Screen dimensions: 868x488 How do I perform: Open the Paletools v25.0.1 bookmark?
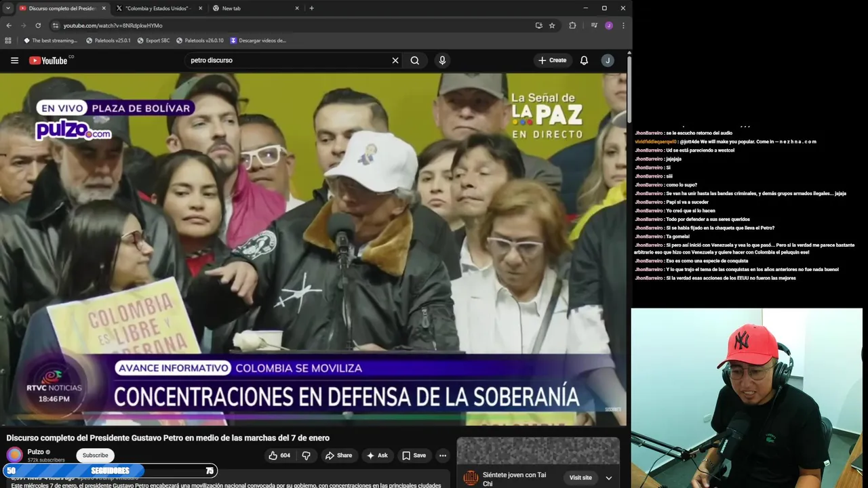[x=108, y=41]
